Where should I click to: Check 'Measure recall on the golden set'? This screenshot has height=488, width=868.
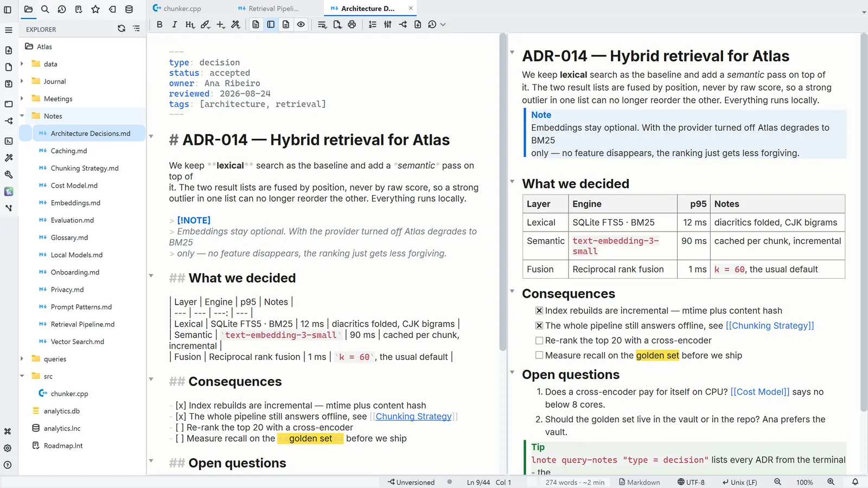539,356
